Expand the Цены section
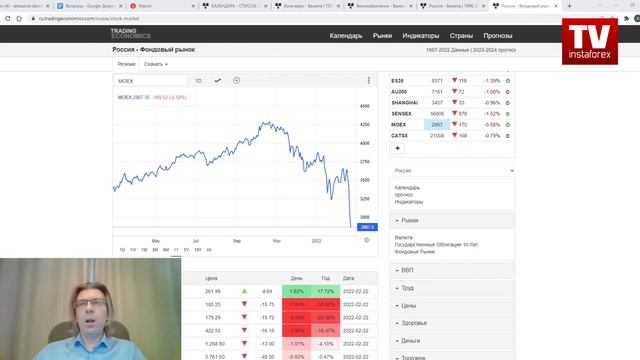 [452, 305]
